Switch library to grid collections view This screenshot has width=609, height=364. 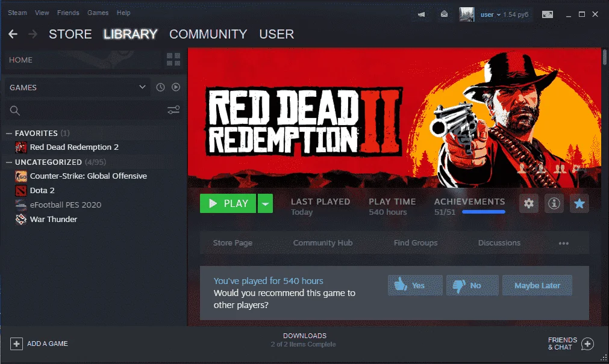point(173,60)
